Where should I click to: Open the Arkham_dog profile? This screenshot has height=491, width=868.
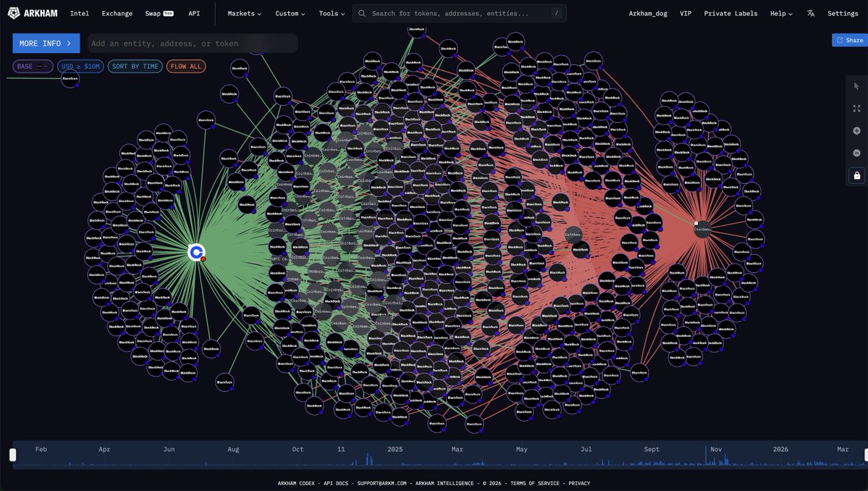(x=648, y=13)
